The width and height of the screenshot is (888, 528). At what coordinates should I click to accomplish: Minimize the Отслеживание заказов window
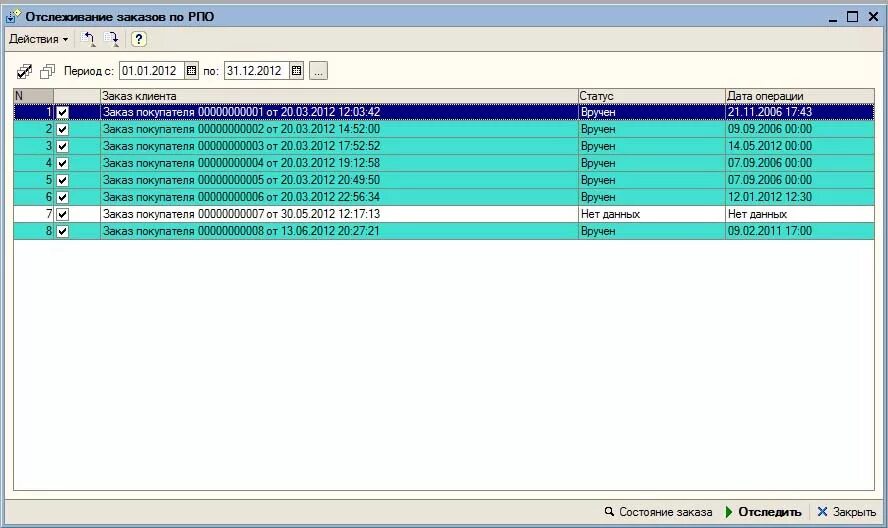tap(832, 18)
